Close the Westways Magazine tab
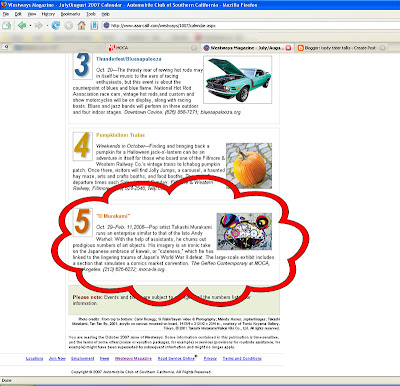400x386 pixels. (288, 48)
